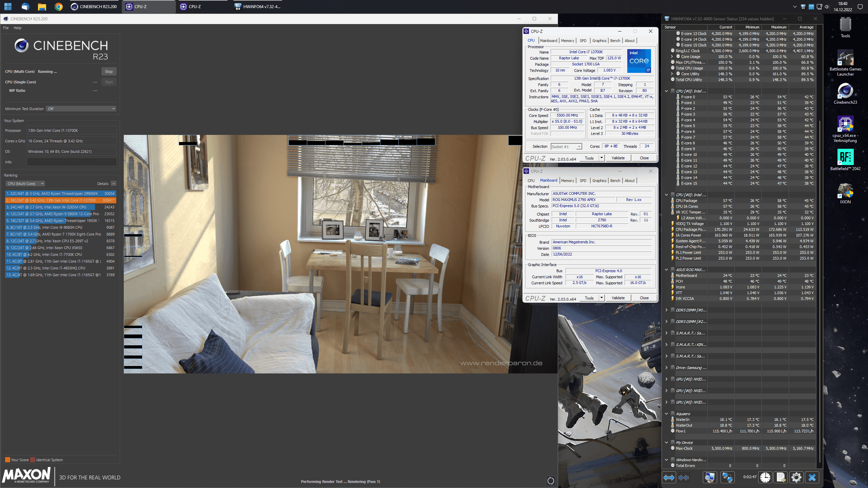Screen dimensions: 868x488
Task: Select the Cinebench23 desktop shortcut
Action: coord(845,94)
